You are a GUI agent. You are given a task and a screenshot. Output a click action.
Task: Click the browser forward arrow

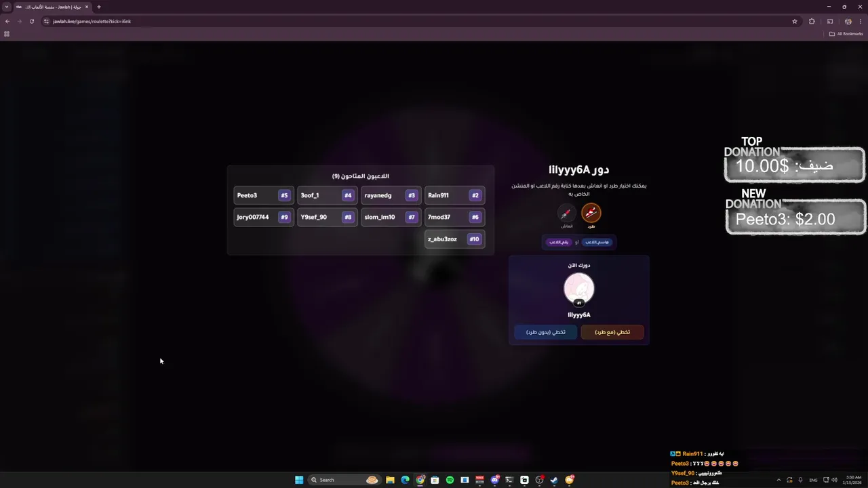pyautogui.click(x=20, y=21)
